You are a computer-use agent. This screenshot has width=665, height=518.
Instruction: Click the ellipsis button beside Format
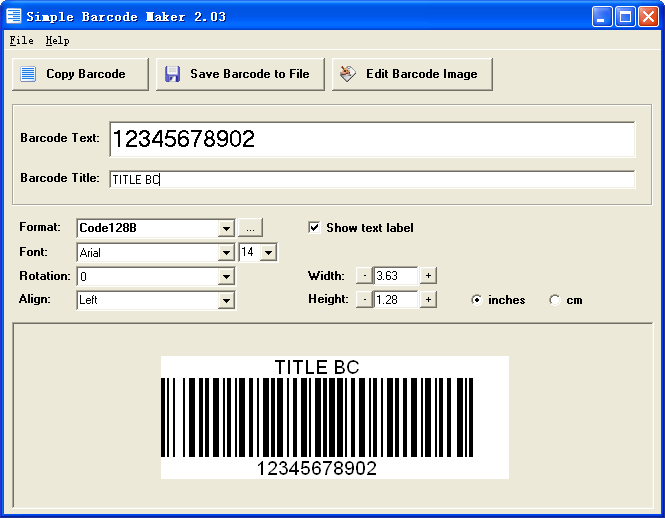point(251,228)
